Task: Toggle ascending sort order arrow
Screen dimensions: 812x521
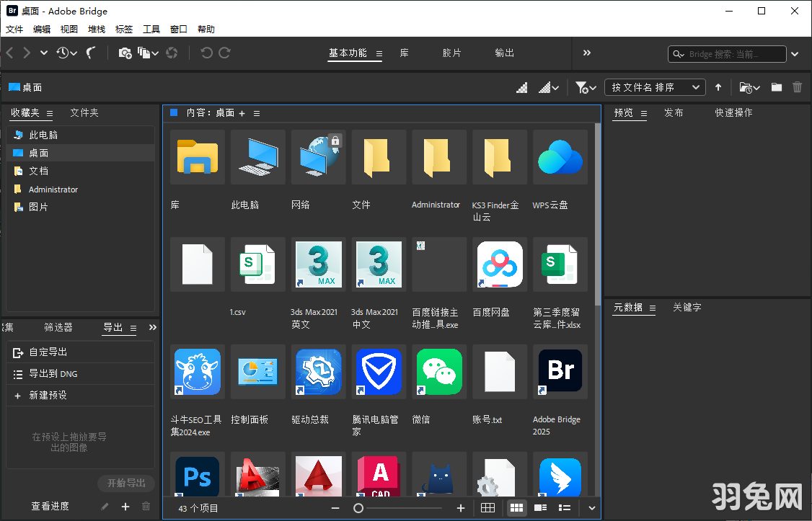Action: tap(718, 86)
